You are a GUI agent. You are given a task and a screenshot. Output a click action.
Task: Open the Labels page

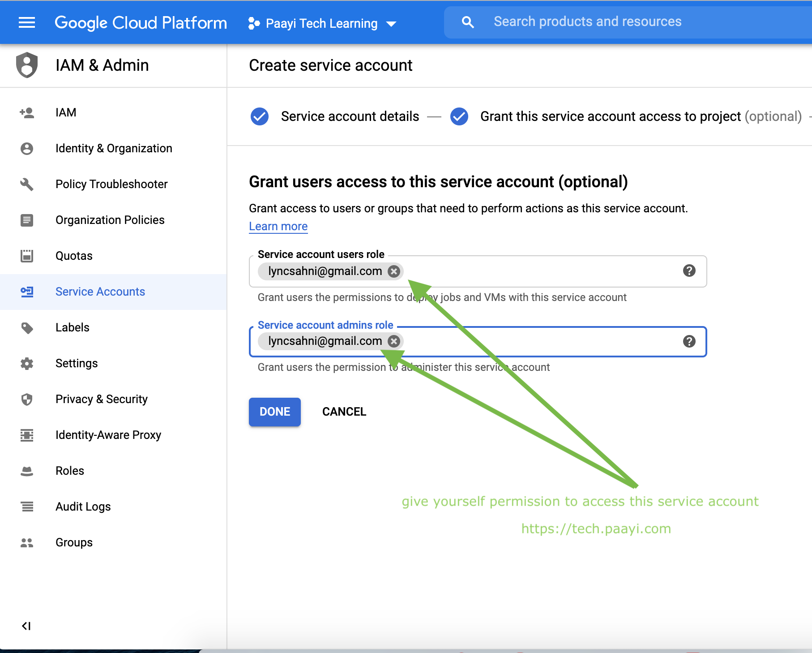(113, 327)
